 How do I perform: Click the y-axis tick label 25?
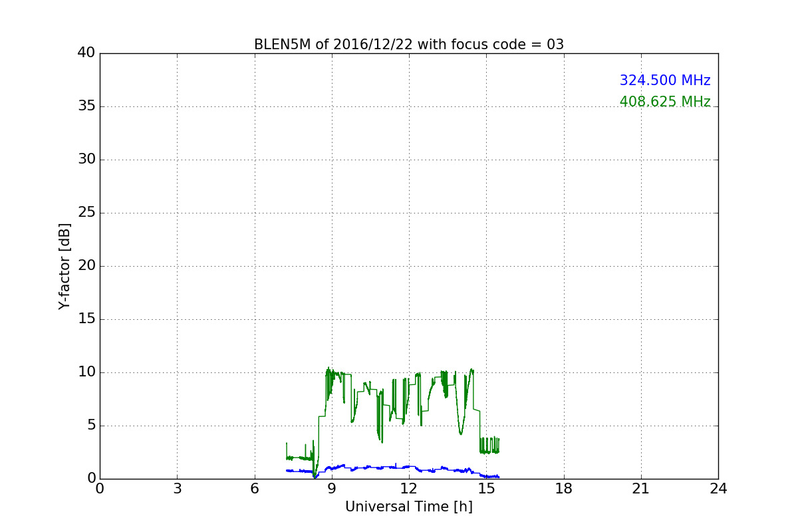click(86, 213)
